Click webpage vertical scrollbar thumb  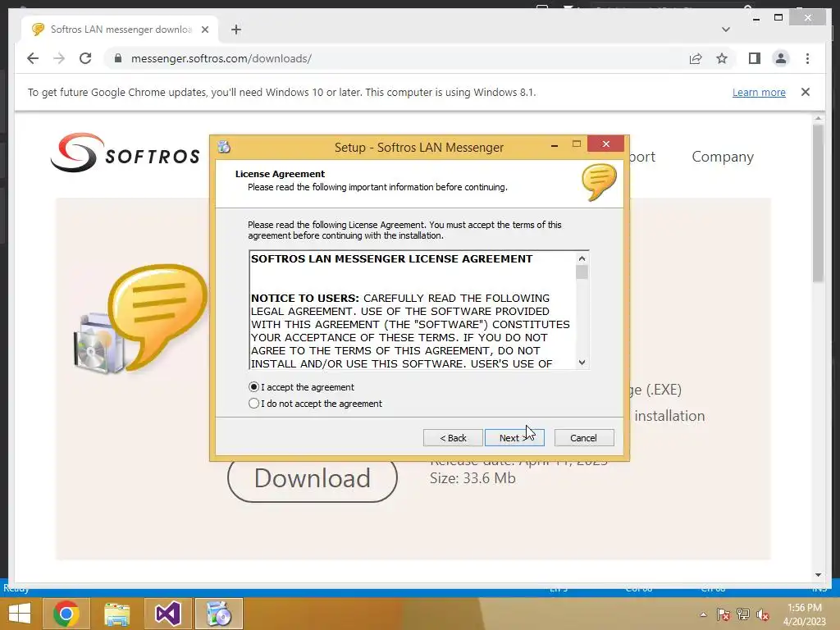tap(818, 203)
